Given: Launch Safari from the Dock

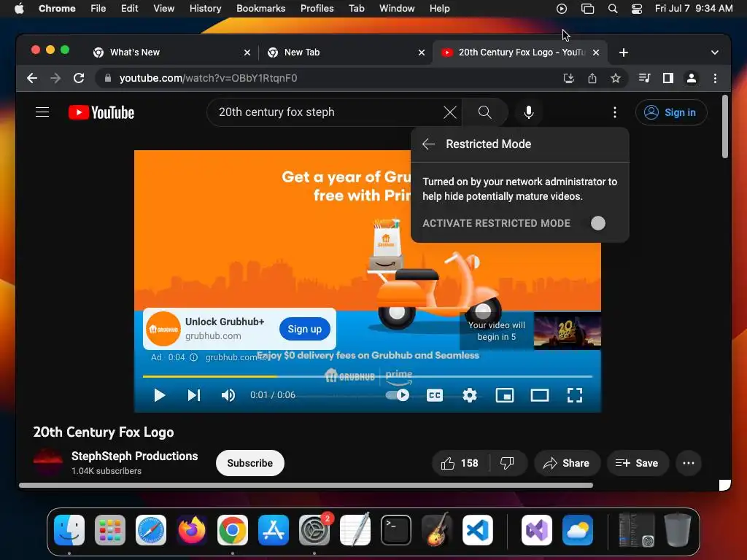Looking at the screenshot, I should 151,530.
